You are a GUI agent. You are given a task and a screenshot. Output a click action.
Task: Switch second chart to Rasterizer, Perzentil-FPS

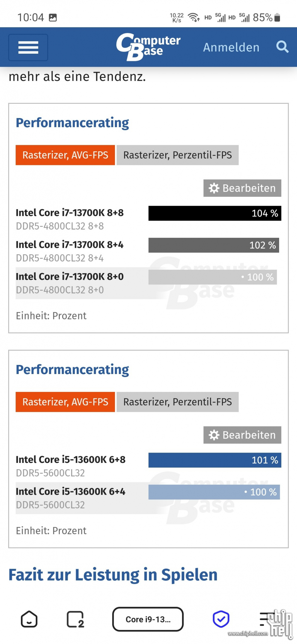pyautogui.click(x=178, y=402)
